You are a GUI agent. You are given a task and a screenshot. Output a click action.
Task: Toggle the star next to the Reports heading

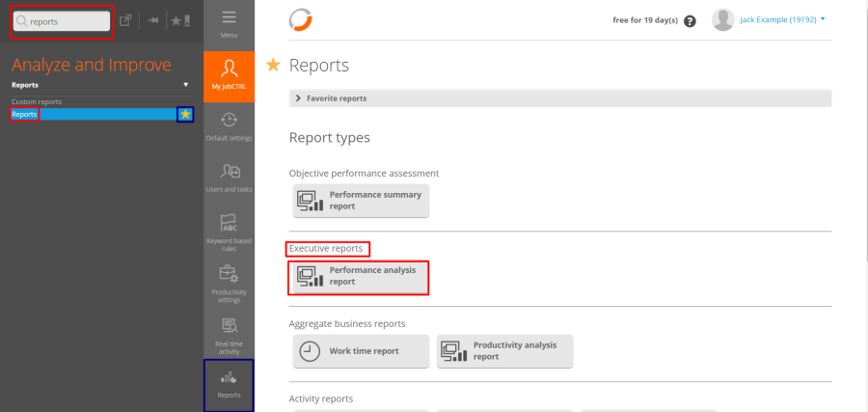[x=273, y=65]
